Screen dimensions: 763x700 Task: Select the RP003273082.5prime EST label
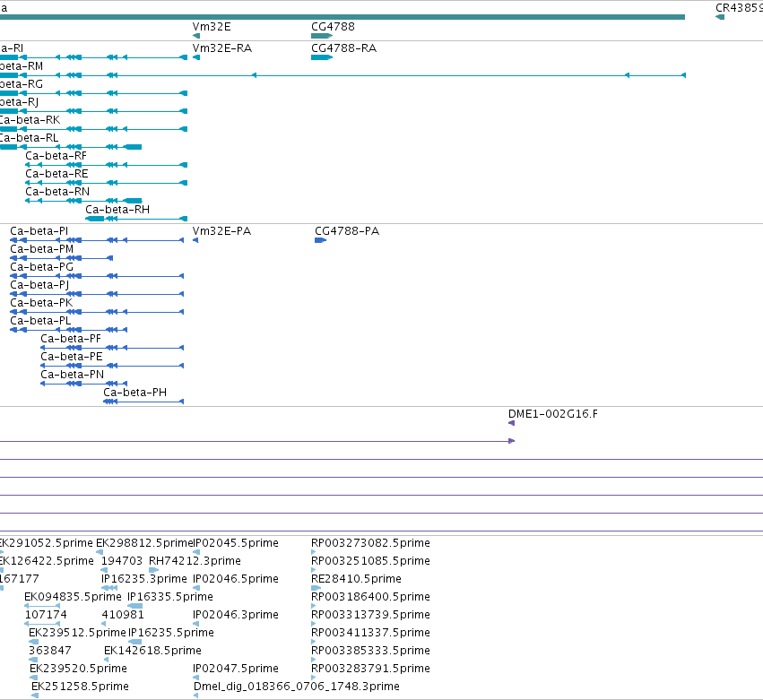click(x=370, y=543)
